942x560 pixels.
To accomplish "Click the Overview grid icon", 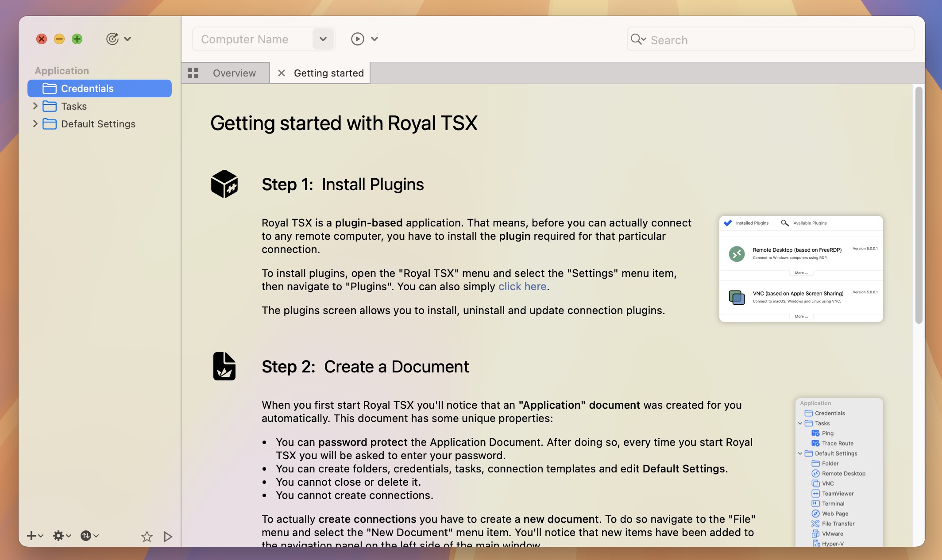I will (193, 73).
